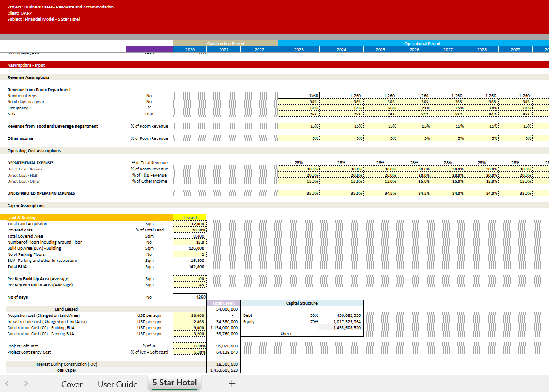The width and height of the screenshot is (549, 392).
Task: Select the Equity 70% cell
Action: (x=313, y=322)
